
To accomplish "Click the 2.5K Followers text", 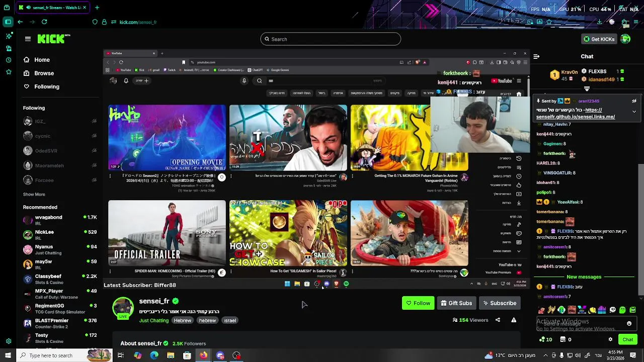I will click(189, 344).
